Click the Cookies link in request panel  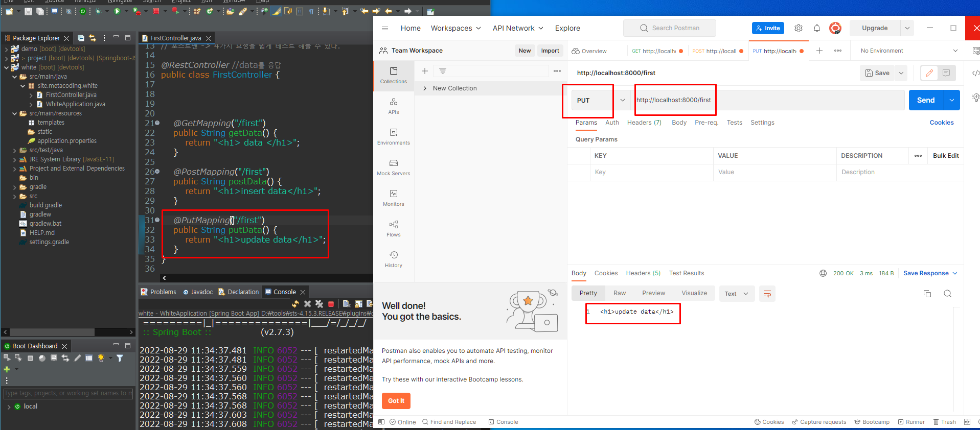[942, 123]
